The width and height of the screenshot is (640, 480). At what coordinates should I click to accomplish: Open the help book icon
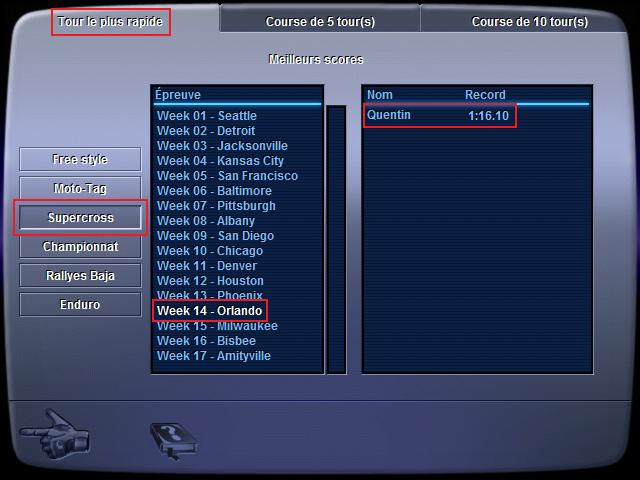point(174,441)
